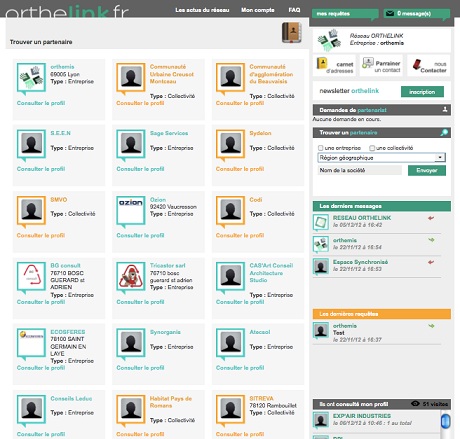Click the eye icon near 51 visites
This screenshot has height=439, width=460.
[x=415, y=404]
